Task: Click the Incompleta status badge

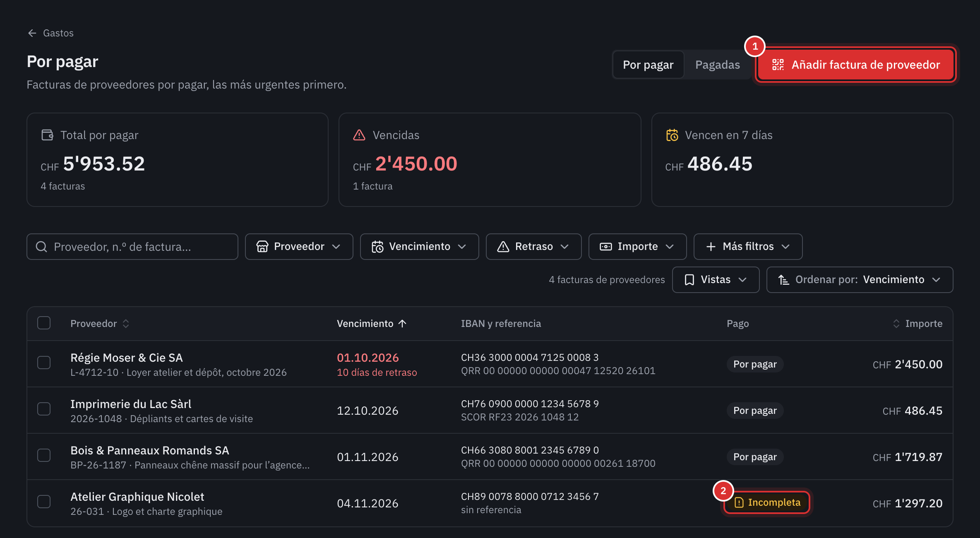Action: (767, 502)
